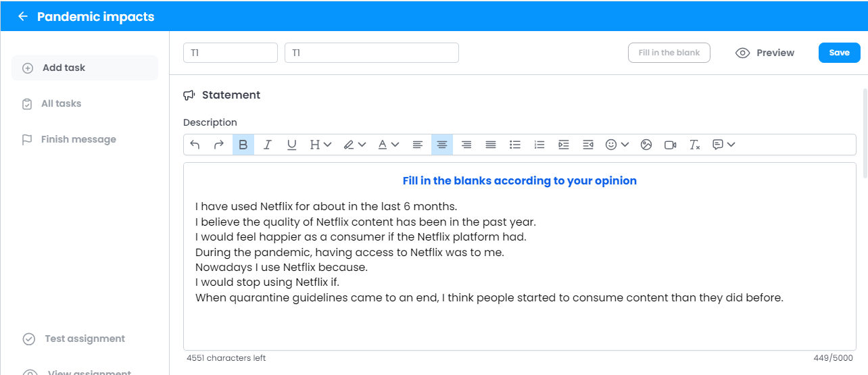Screen dimensions: 868x375
Task: Clear text formatting
Action: pos(694,145)
